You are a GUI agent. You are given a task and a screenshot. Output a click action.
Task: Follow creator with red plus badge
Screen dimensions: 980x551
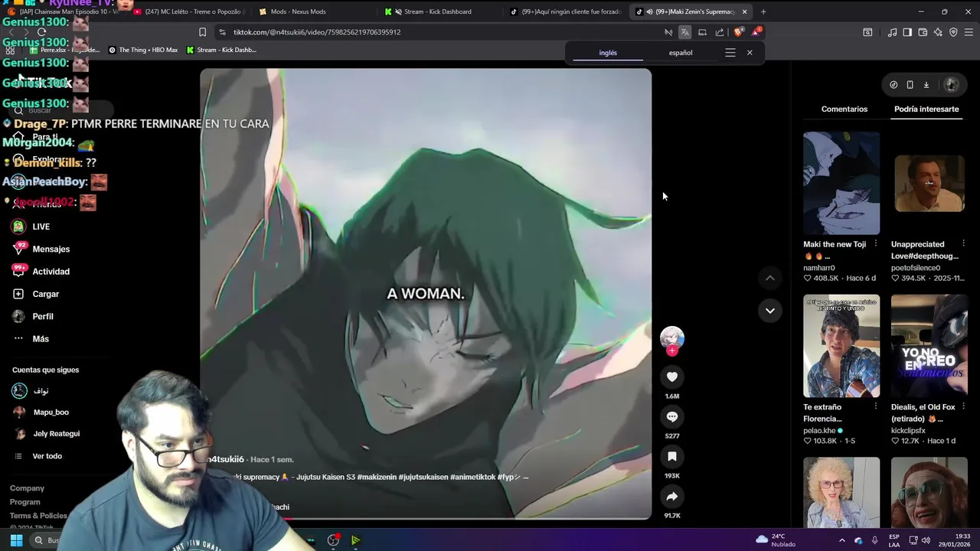[672, 350]
